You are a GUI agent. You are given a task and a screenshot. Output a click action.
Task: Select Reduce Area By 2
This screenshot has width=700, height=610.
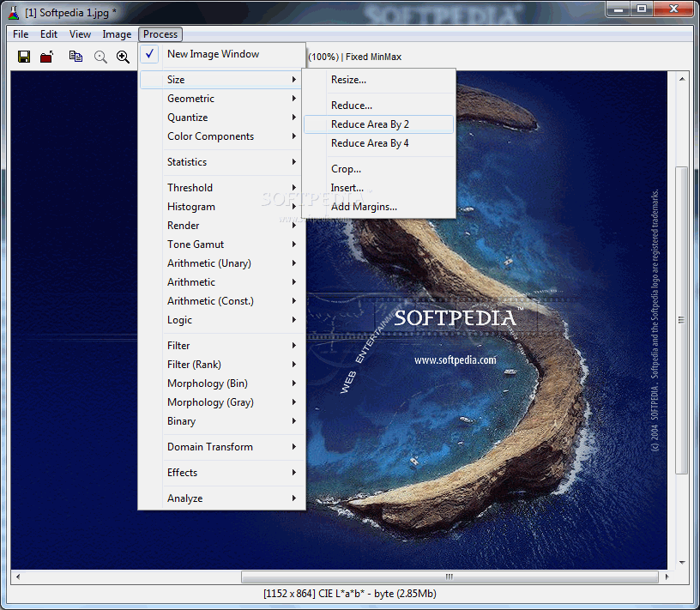[378, 124]
